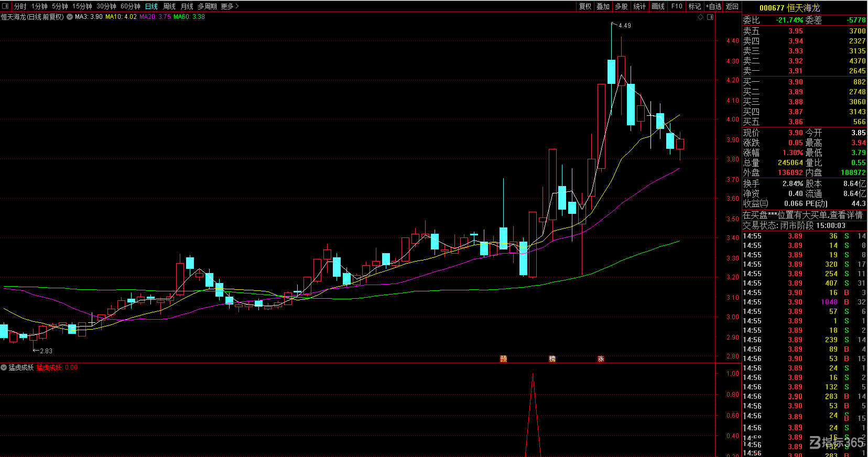Click the 预 marker below the chart

(x=503, y=358)
